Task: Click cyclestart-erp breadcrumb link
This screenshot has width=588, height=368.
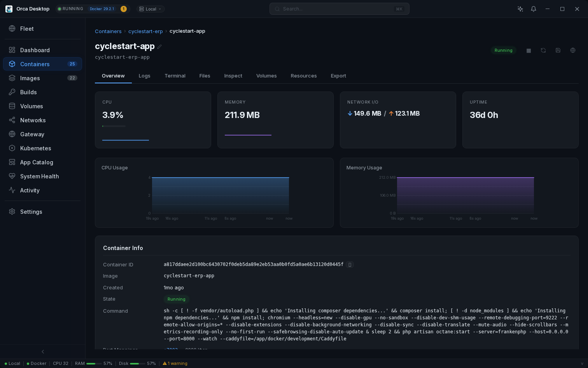Action: (145, 32)
